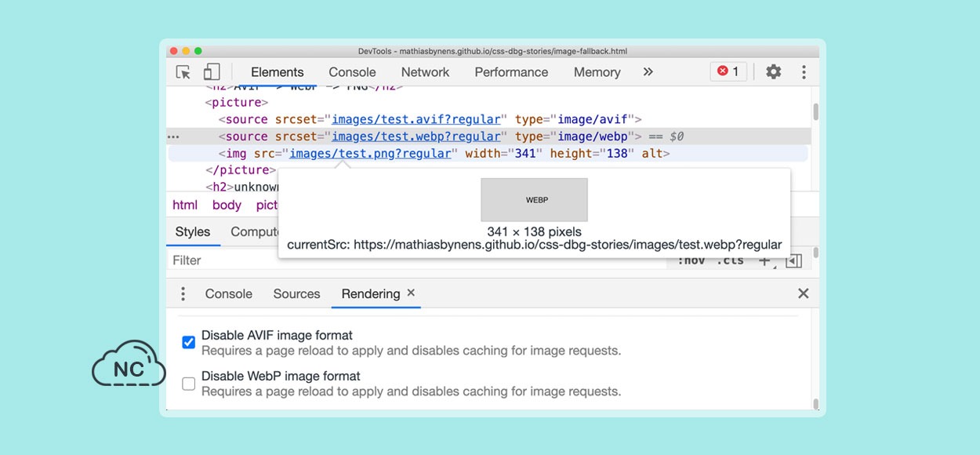Click the red error count badge

pos(728,71)
